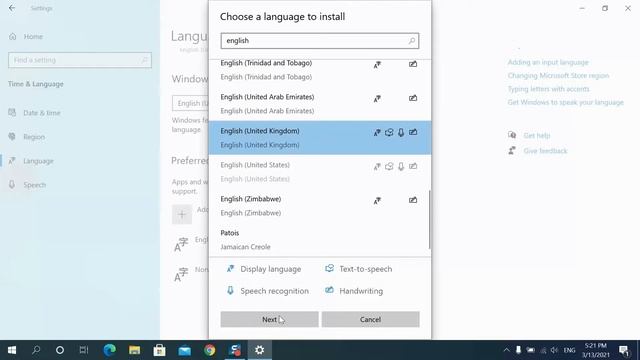640x360 pixels.
Task: Open Google Chrome from the taskbar
Action: 209,350
